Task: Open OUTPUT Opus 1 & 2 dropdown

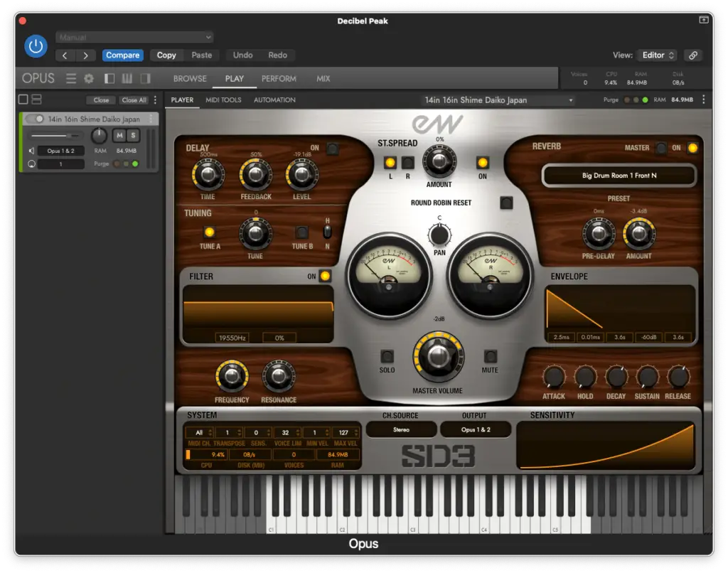Action: pos(476,429)
